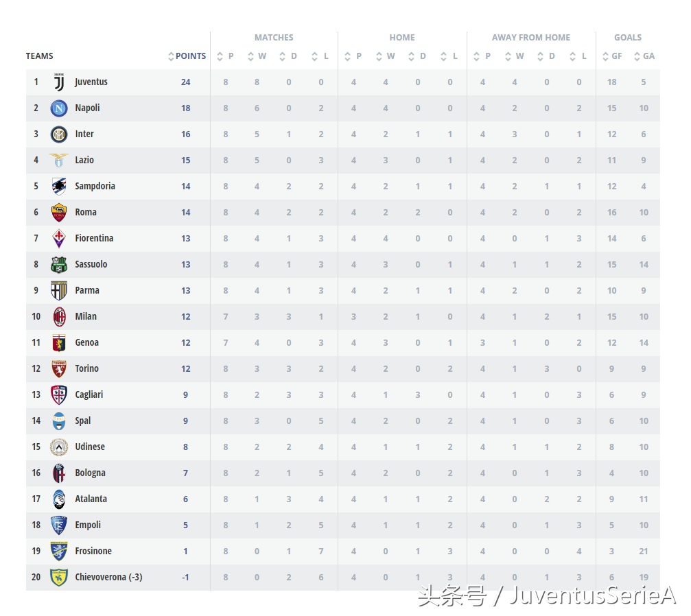Click the Fiorentina club crest icon
691x616 pixels.
(59, 239)
